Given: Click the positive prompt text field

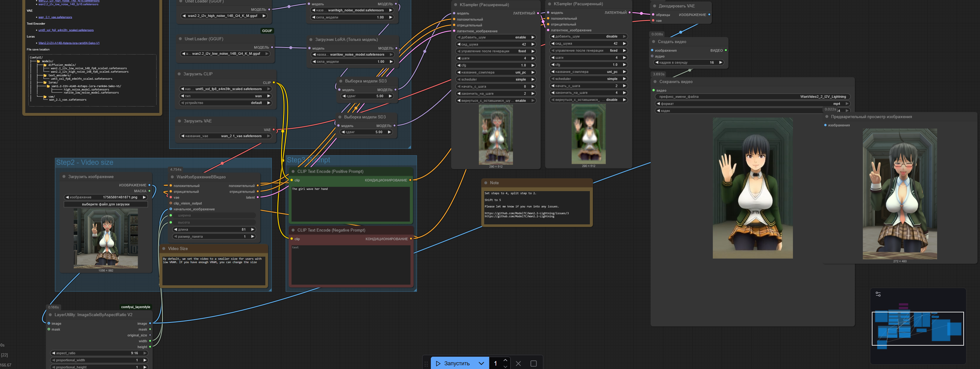Looking at the screenshot, I should 350,203.
